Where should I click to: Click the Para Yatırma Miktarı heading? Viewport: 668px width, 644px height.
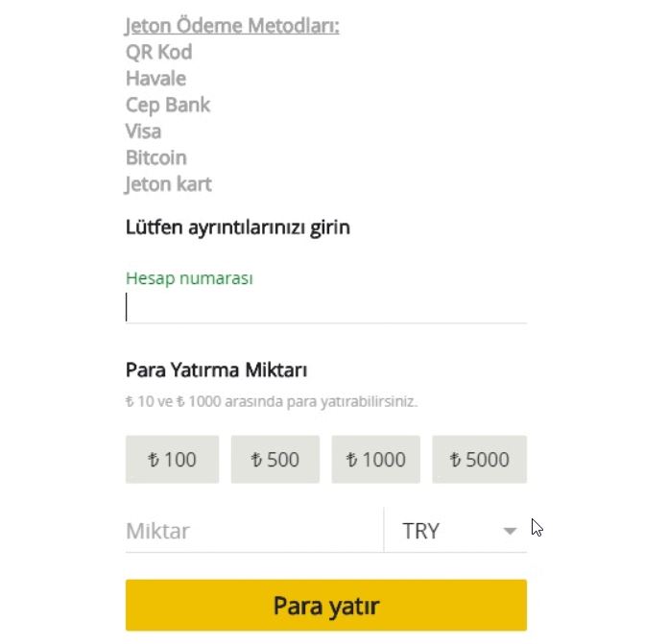click(216, 370)
